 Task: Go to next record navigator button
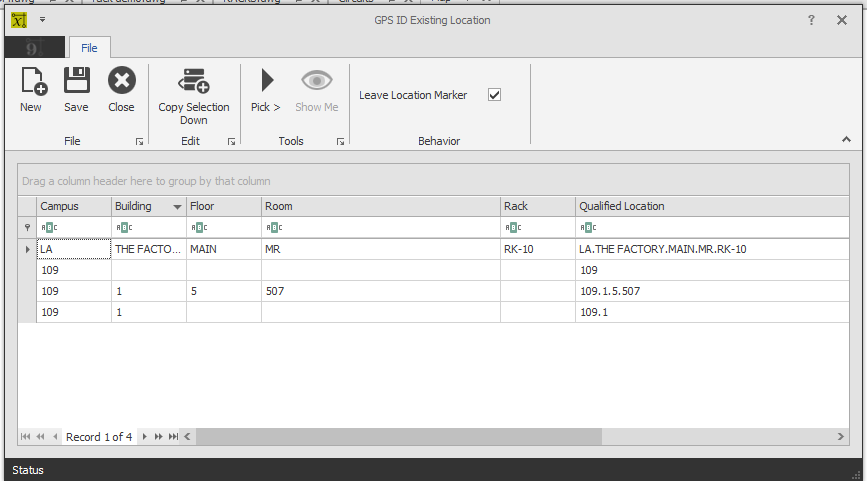(144, 437)
